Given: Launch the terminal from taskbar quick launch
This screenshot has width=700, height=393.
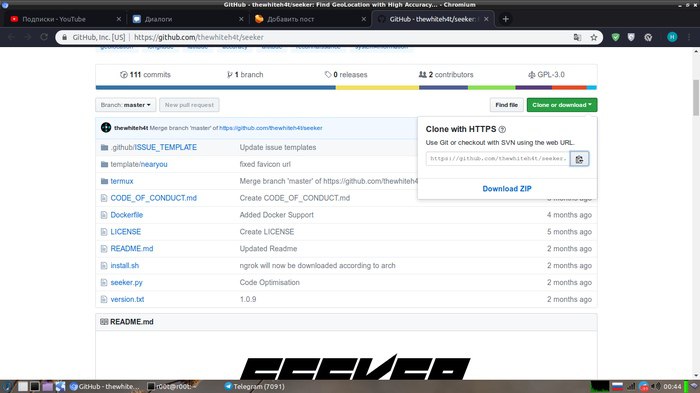Looking at the screenshot, I should pos(35,386).
